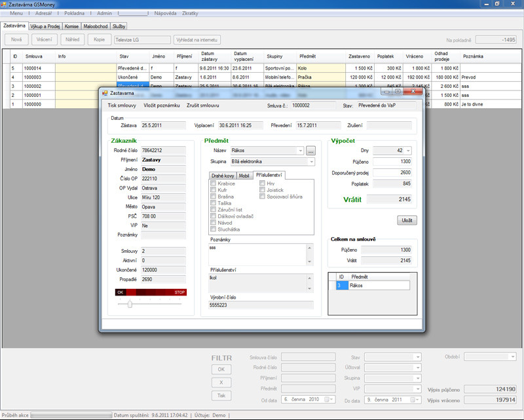Click Tisk smlouvy in dialog menu
The width and height of the screenshot is (524, 420).
click(x=122, y=105)
